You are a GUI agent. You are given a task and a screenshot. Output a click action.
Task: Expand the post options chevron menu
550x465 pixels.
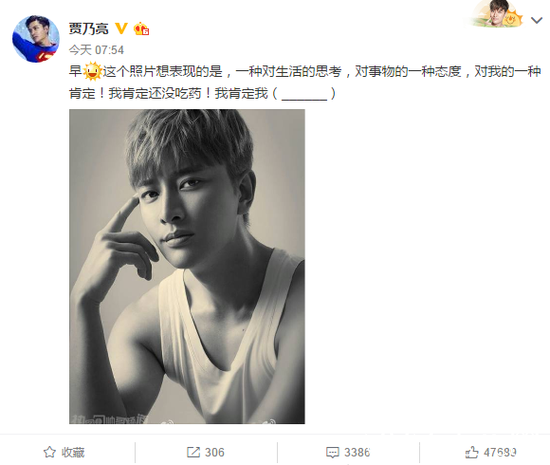click(537, 20)
